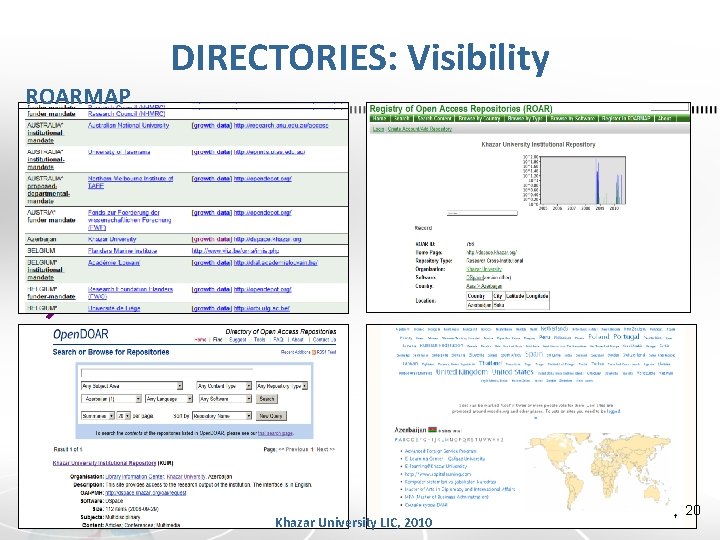Open Home in OpenDOAR top menu
Screen dimensions: 720x540
(x=200, y=340)
